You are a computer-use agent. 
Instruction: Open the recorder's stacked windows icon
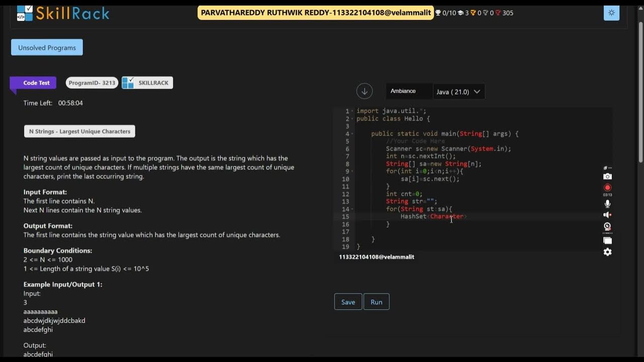click(607, 240)
